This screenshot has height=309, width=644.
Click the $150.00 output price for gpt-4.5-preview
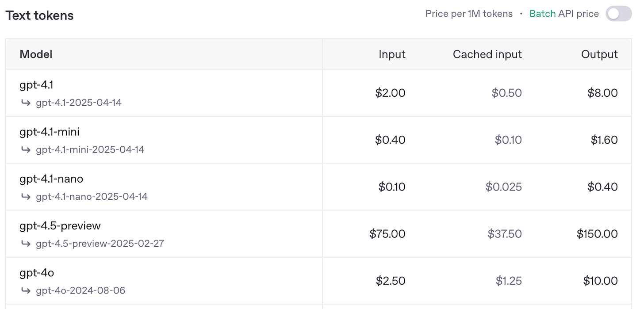click(x=597, y=234)
